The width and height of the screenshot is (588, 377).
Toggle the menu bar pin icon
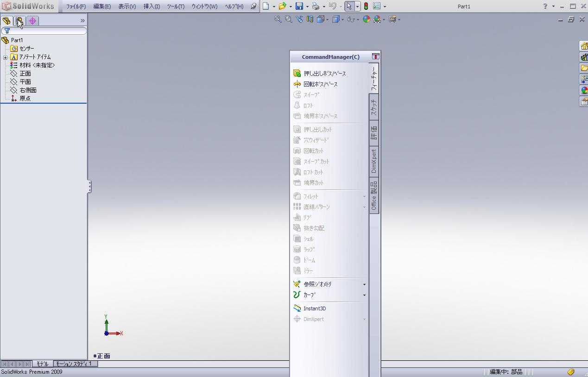pyautogui.click(x=253, y=6)
